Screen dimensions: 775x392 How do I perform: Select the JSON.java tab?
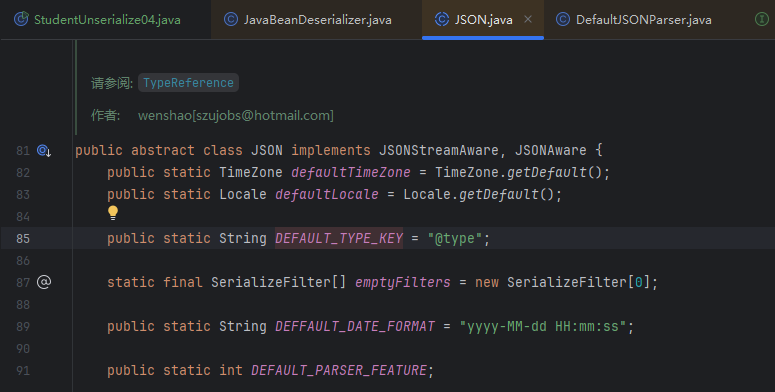click(483, 20)
